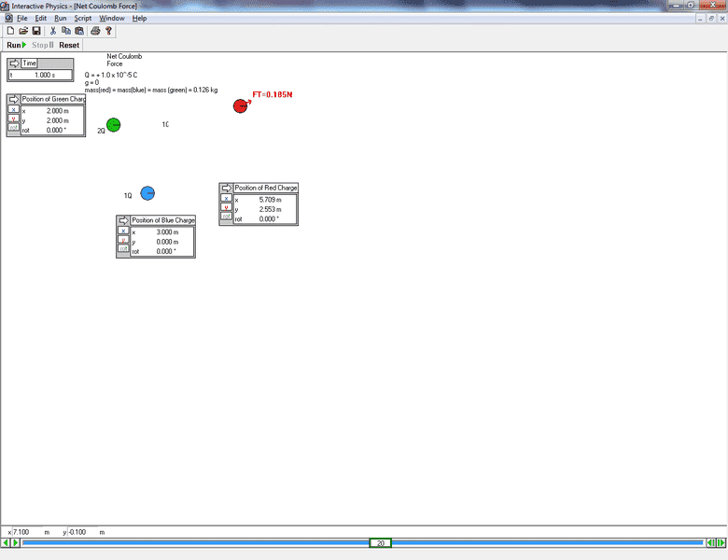Play backward with left green arrow

6,543
